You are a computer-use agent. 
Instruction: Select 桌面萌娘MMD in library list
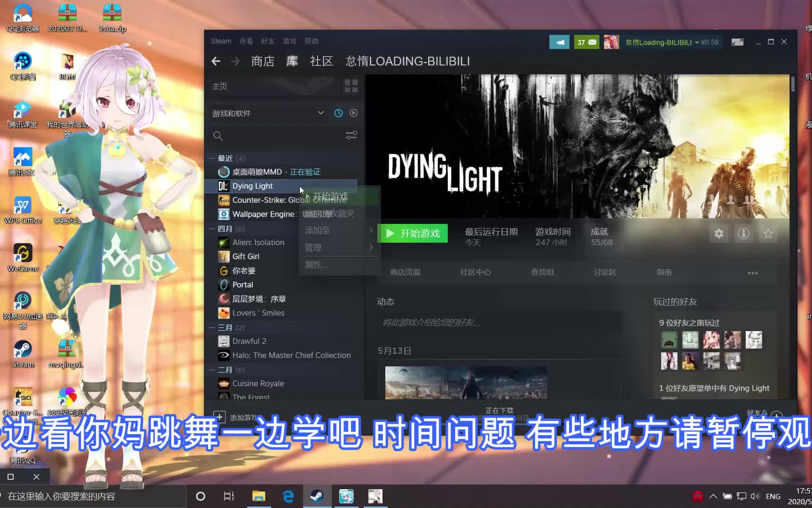coord(281,172)
